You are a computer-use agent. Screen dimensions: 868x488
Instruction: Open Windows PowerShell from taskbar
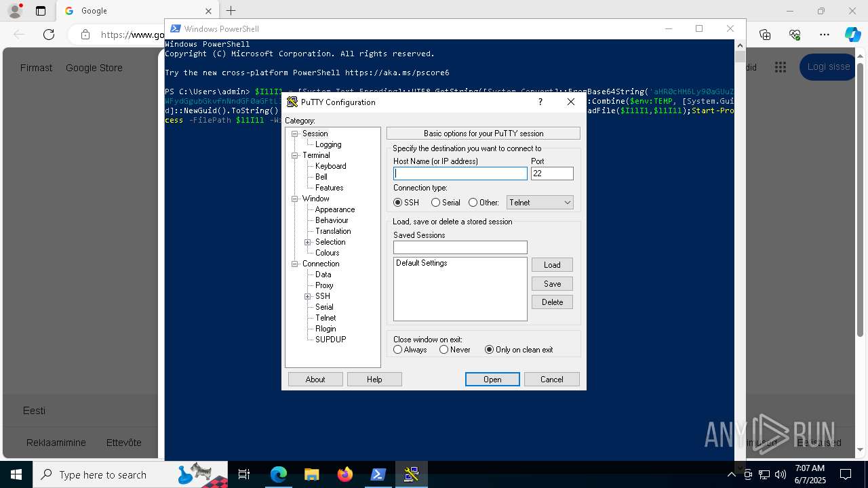378,474
